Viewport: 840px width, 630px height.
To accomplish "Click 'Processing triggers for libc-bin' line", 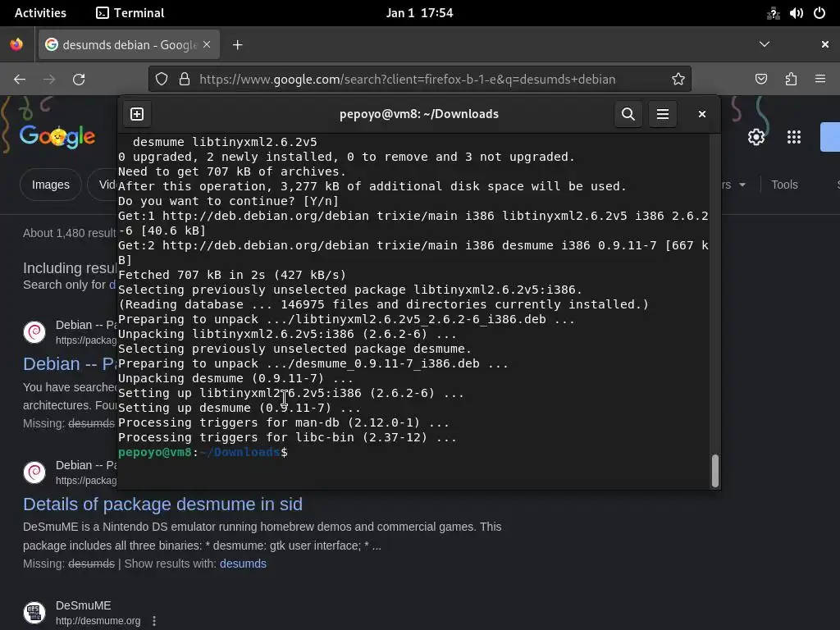I will 287,437.
